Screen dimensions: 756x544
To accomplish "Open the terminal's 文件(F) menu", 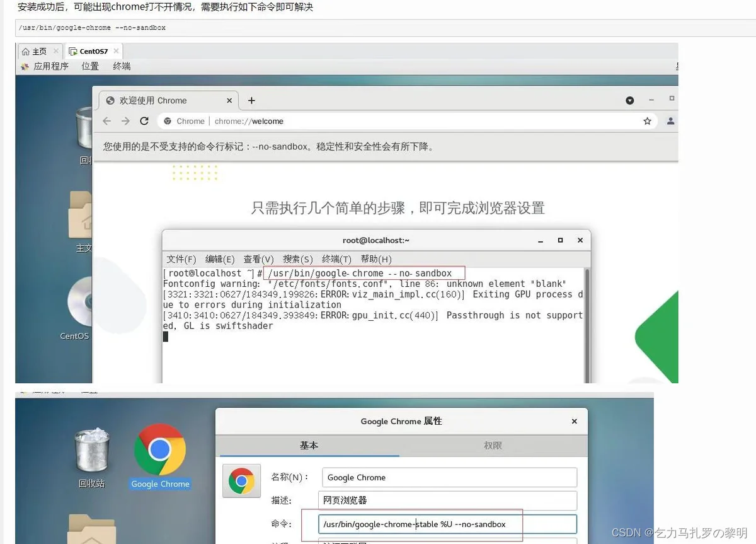I will point(181,259).
